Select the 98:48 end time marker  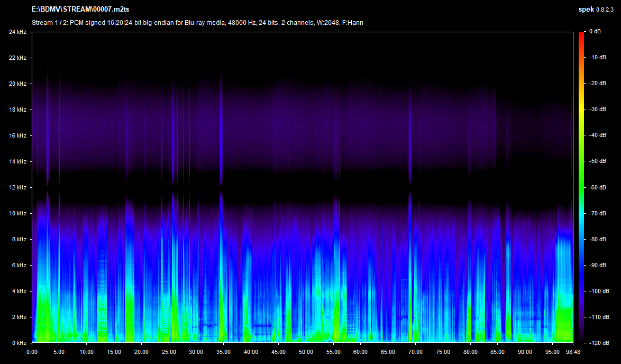pyautogui.click(x=572, y=352)
